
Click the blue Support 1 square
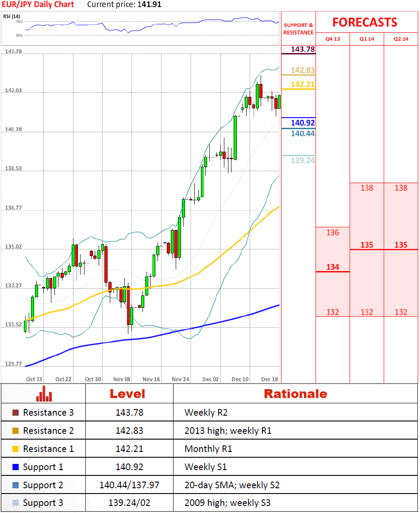15,467
